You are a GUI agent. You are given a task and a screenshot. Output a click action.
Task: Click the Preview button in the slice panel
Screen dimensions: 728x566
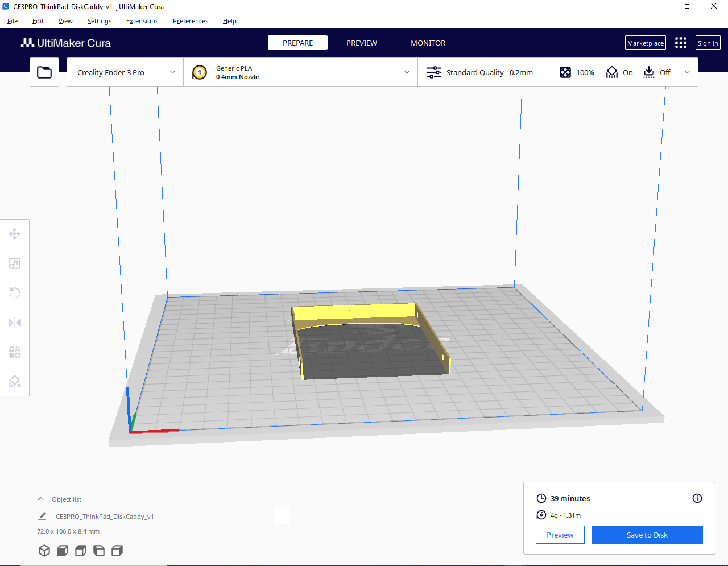560,535
